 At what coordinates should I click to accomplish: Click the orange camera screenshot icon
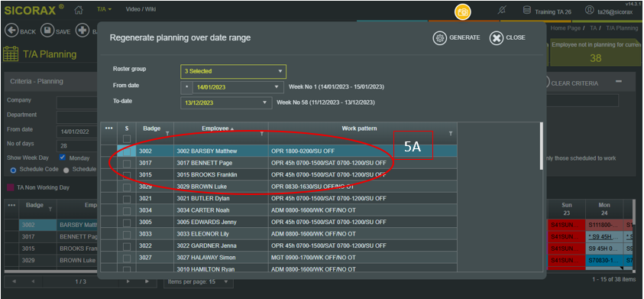(463, 11)
